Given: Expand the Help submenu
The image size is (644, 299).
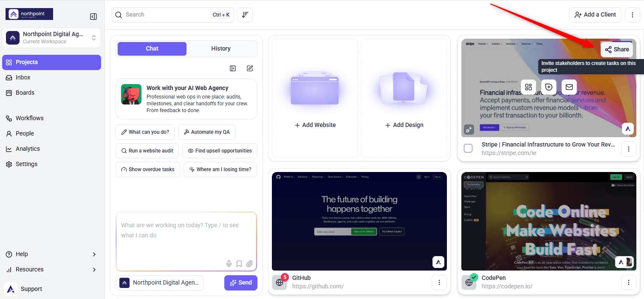Looking at the screenshot, I should click(51, 254).
